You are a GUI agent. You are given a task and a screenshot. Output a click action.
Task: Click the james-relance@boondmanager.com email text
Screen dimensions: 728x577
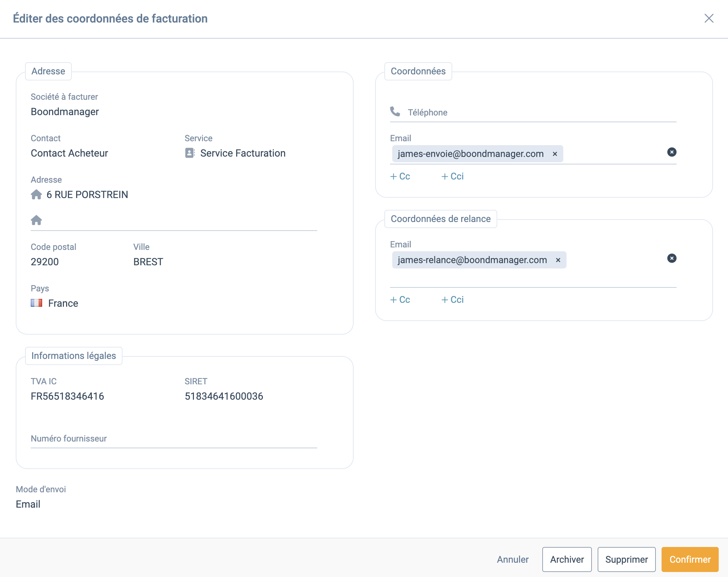coord(472,260)
